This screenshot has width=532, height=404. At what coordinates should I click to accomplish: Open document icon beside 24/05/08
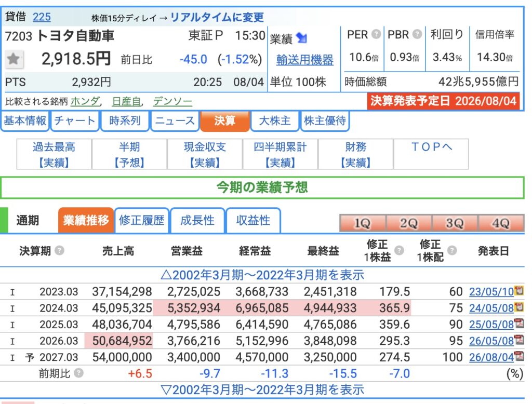click(519, 307)
